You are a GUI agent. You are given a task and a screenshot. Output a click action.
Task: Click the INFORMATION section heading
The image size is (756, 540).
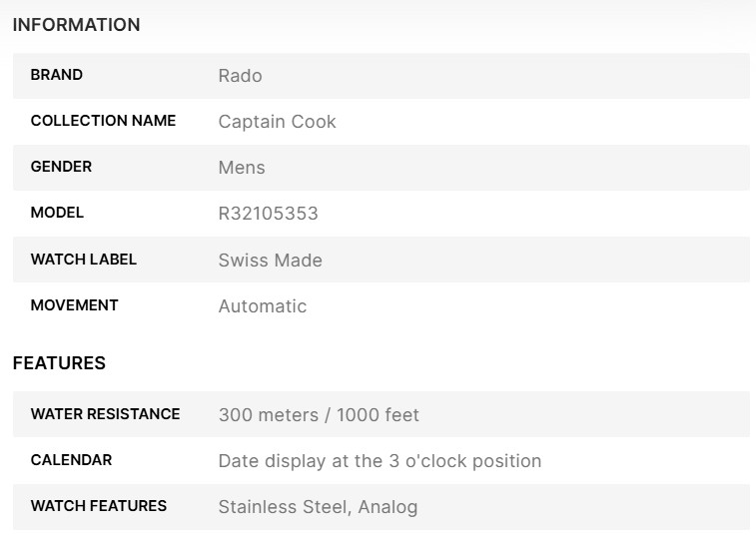pyautogui.click(x=76, y=25)
